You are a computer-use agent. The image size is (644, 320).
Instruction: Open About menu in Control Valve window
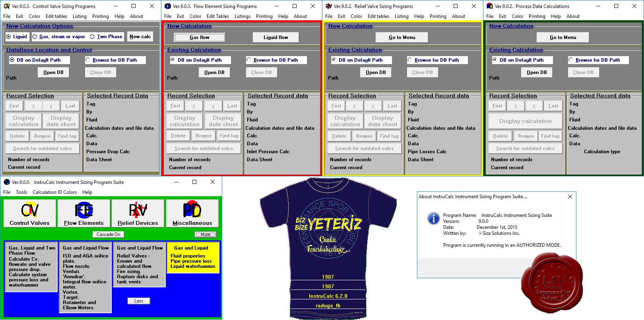pyautogui.click(x=137, y=16)
